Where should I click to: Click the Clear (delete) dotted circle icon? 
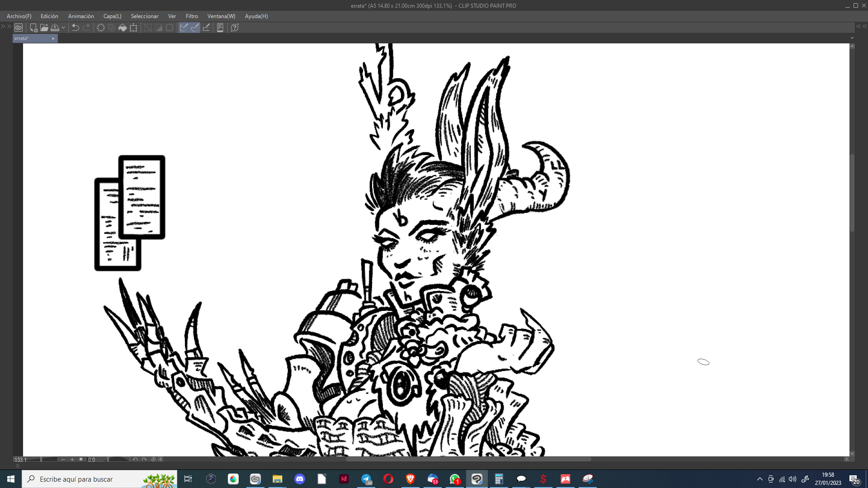[x=101, y=28]
